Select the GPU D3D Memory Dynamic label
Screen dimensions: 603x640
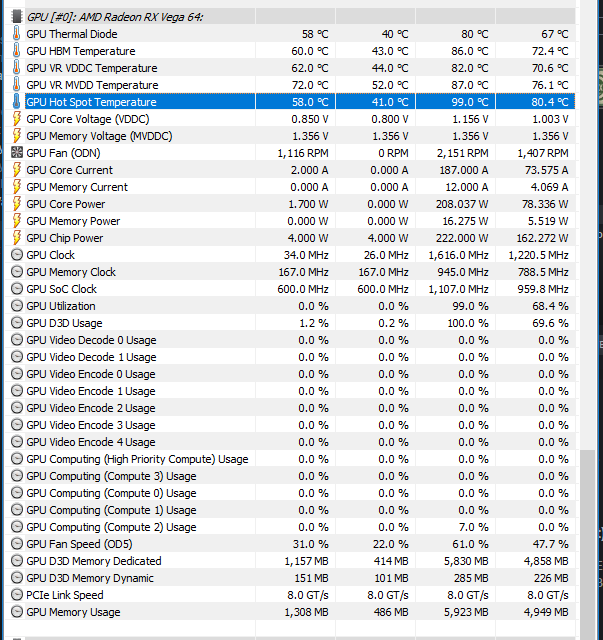pyautogui.click(x=90, y=578)
